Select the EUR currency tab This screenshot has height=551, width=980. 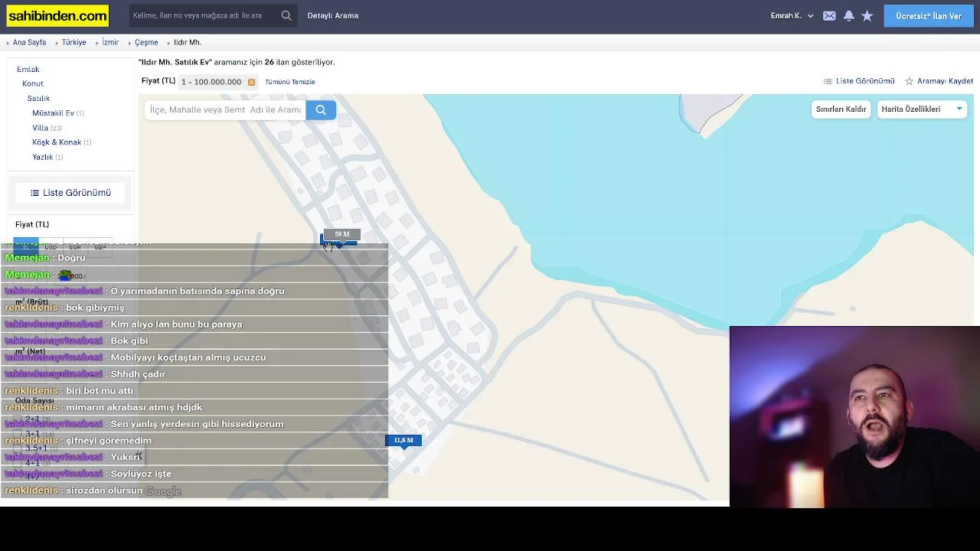coord(75,246)
